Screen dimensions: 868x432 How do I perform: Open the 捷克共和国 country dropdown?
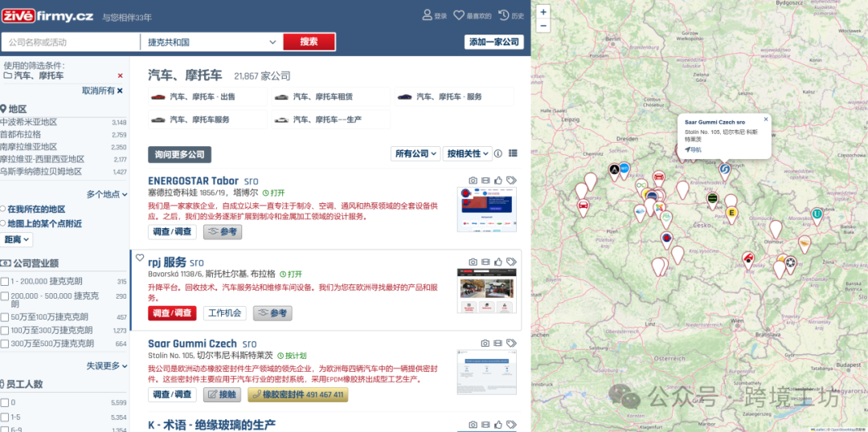click(x=211, y=42)
